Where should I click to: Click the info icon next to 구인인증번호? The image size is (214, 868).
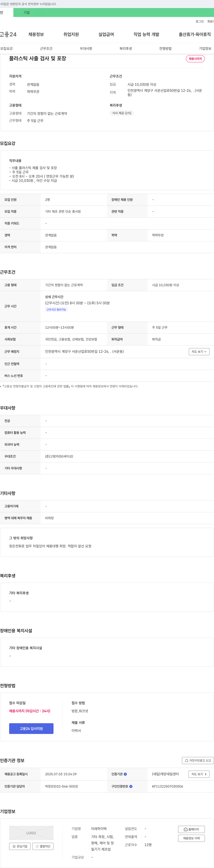point(131,786)
